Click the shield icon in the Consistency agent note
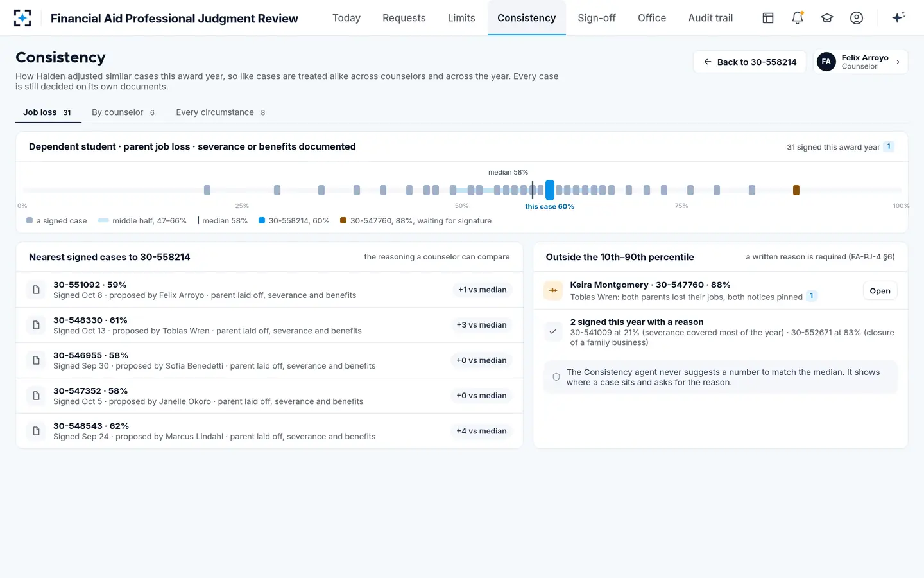Viewport: 924px width, 578px height. [556, 377]
